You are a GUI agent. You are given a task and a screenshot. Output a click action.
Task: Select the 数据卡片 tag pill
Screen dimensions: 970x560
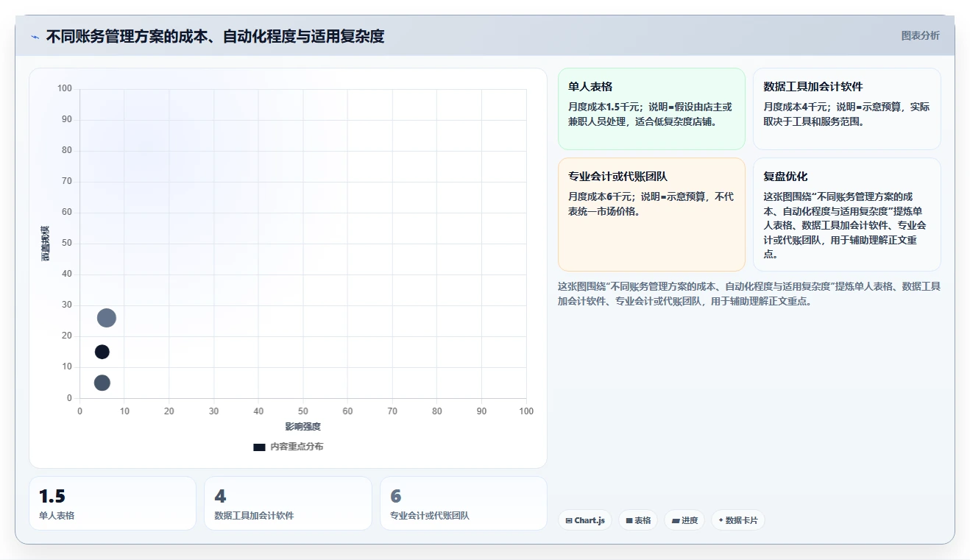click(738, 520)
